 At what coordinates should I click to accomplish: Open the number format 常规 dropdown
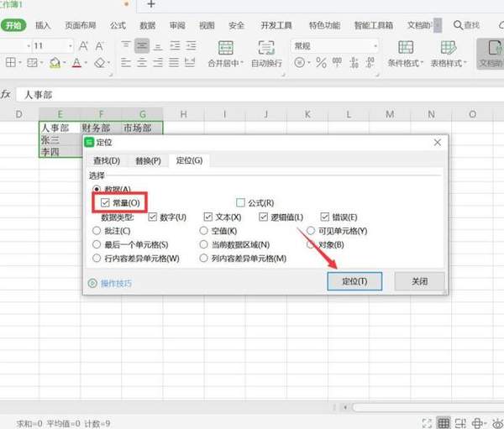pyautogui.click(x=375, y=46)
